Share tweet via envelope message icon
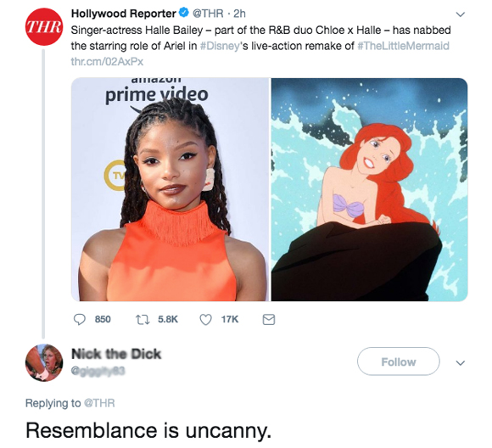The width and height of the screenshot is (492, 448). pos(269,320)
